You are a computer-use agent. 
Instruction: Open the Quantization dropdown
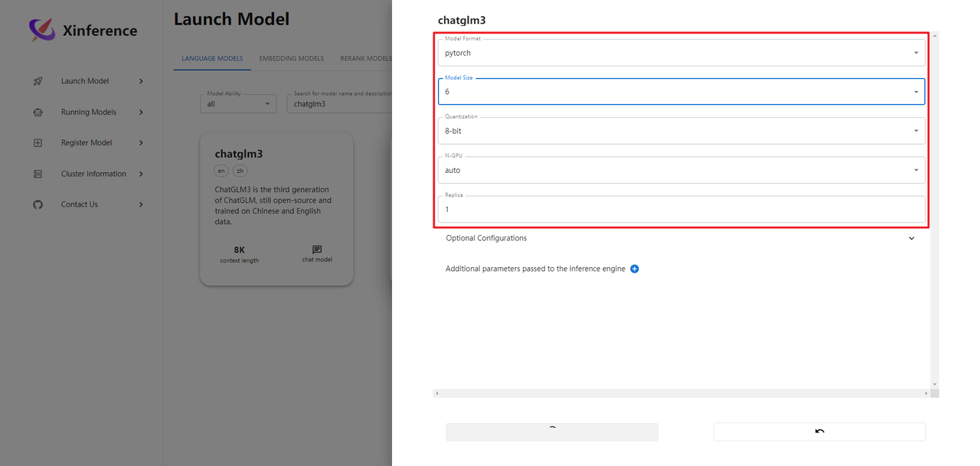point(681,131)
